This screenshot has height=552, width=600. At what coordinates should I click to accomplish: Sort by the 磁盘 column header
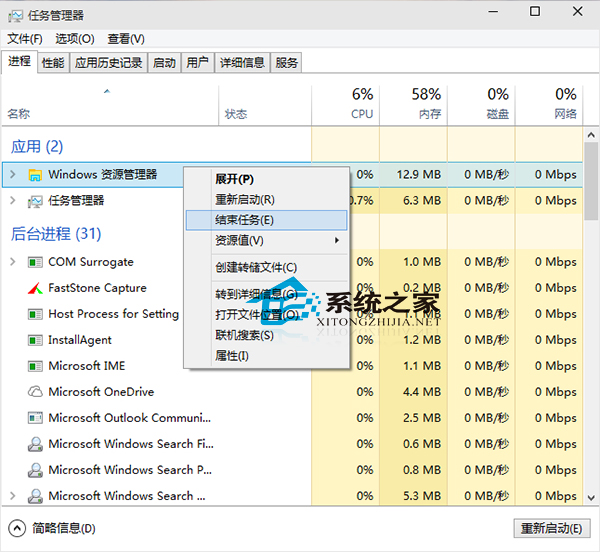pos(481,104)
